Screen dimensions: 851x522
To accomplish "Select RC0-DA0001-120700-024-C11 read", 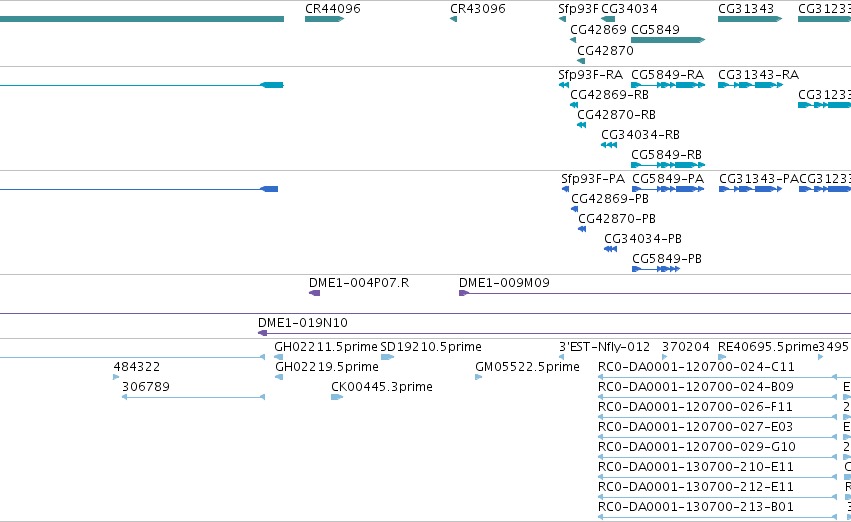I will pyautogui.click(x=717, y=377).
